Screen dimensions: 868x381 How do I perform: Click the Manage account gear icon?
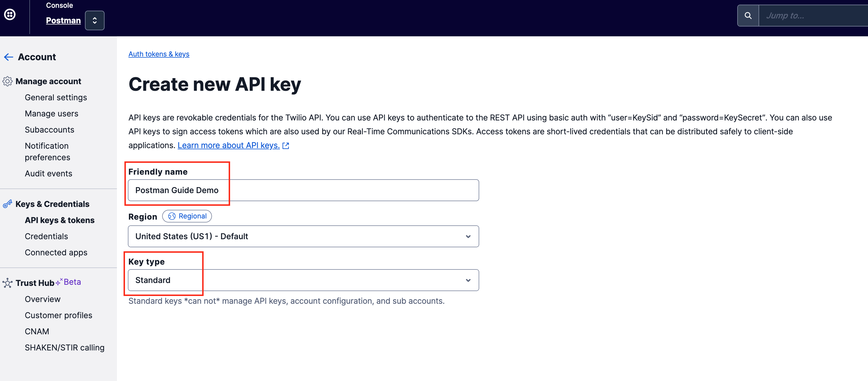point(7,81)
